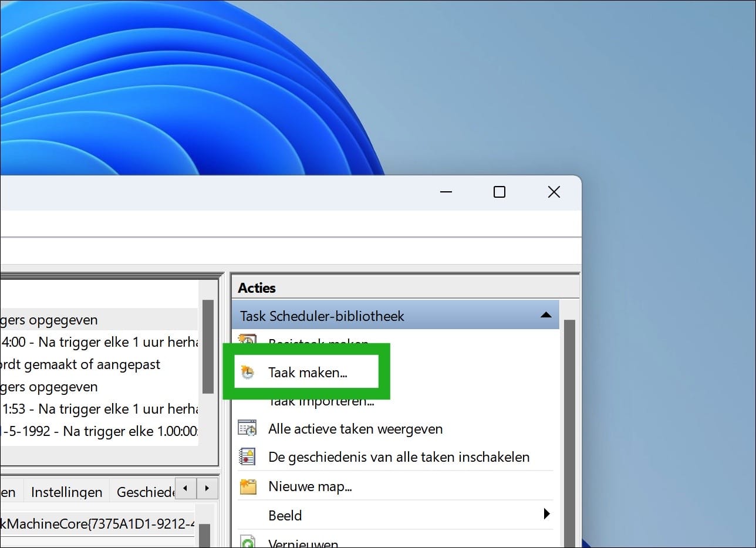Click Nieuwe map... to create a folder
The height and width of the screenshot is (548, 756).
tap(310, 486)
